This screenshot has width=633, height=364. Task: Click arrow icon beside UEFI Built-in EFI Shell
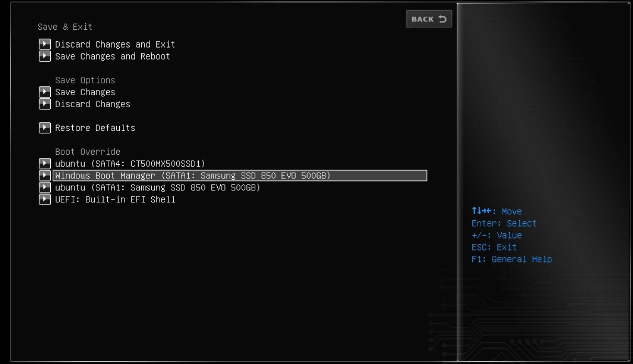45,199
